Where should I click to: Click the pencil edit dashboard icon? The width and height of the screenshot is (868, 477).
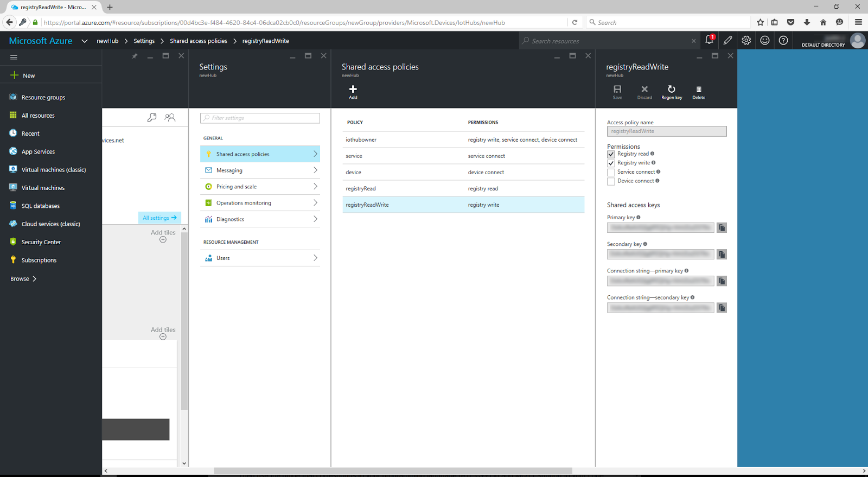click(x=728, y=40)
